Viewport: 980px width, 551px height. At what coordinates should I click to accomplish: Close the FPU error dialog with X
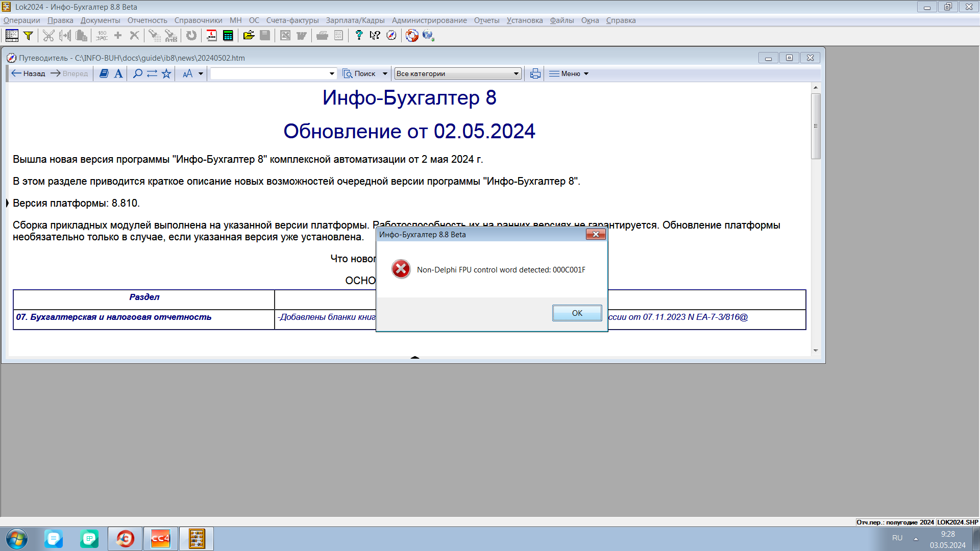coord(596,234)
